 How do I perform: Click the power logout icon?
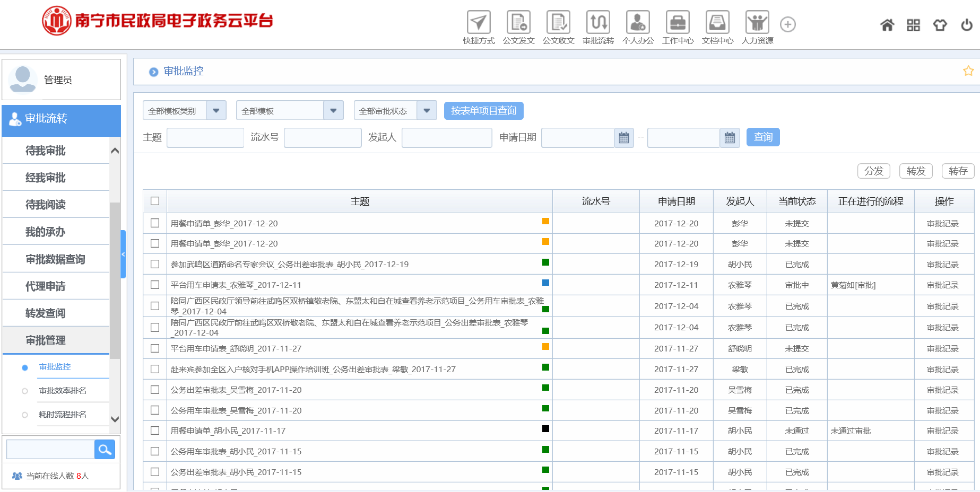(x=967, y=25)
